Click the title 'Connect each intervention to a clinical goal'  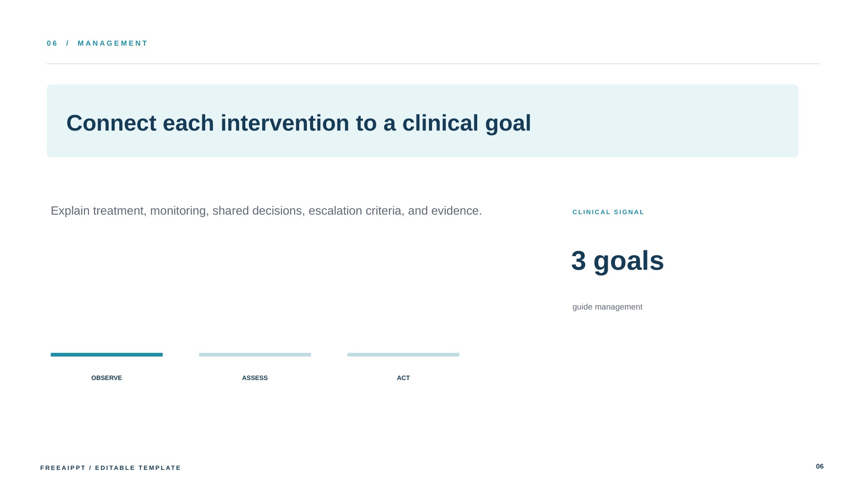299,123
